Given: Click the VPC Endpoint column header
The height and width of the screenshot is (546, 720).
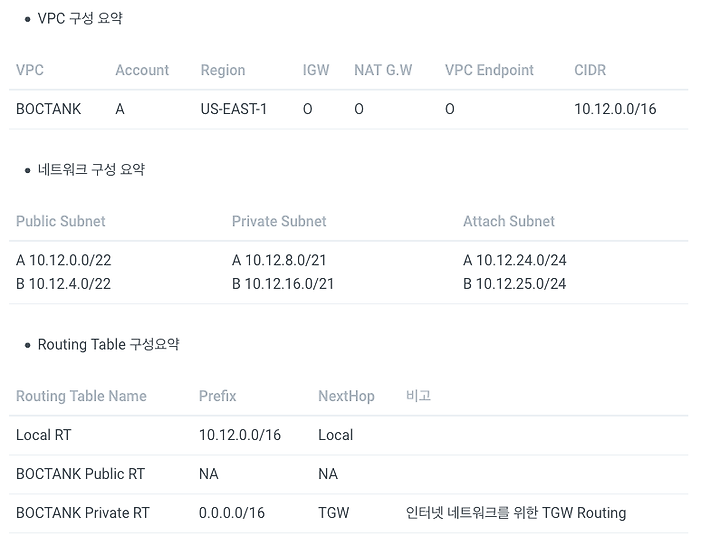Looking at the screenshot, I should point(489,70).
